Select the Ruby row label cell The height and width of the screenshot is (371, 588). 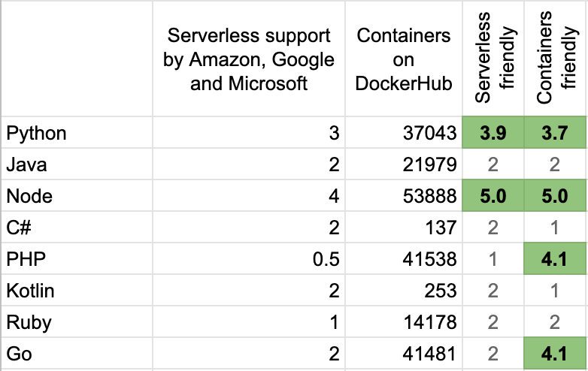28,323
